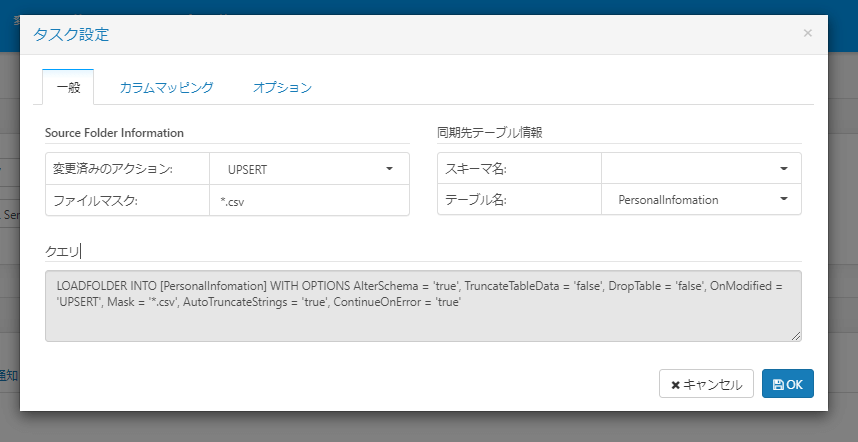Open the オプション tab
Screen dimensions: 858x442
[282, 88]
